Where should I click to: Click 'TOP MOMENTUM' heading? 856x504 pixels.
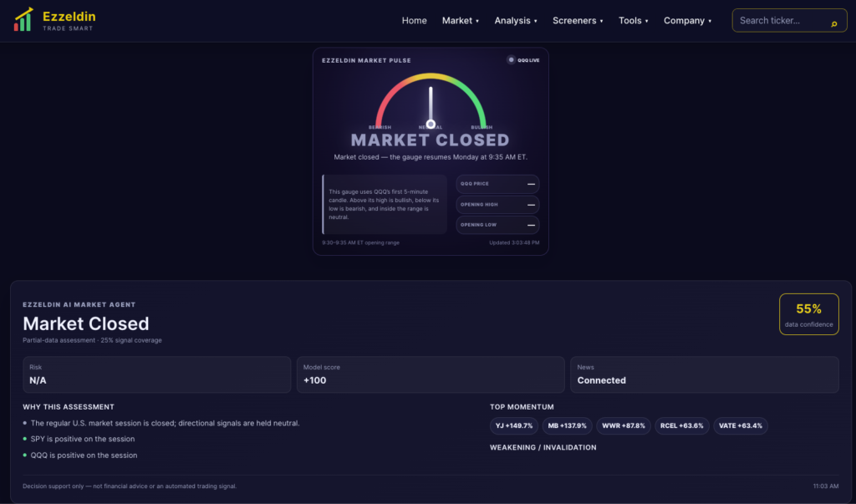pyautogui.click(x=522, y=407)
